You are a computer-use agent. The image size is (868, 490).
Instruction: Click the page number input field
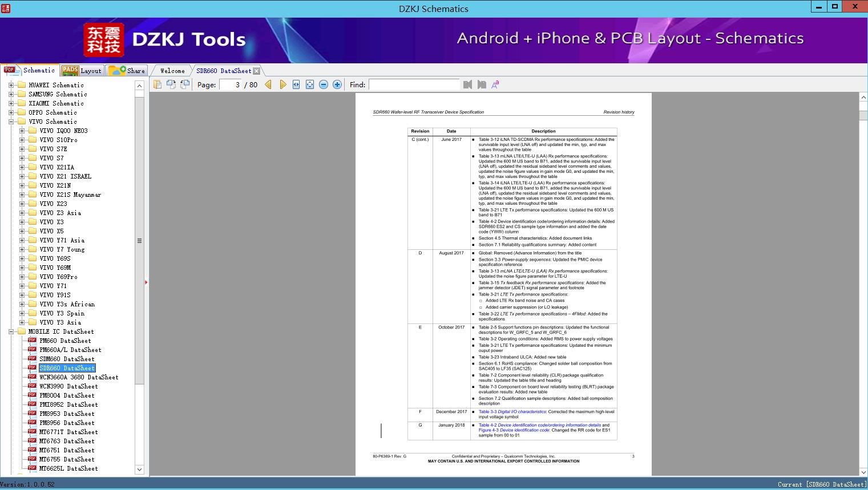click(x=231, y=85)
